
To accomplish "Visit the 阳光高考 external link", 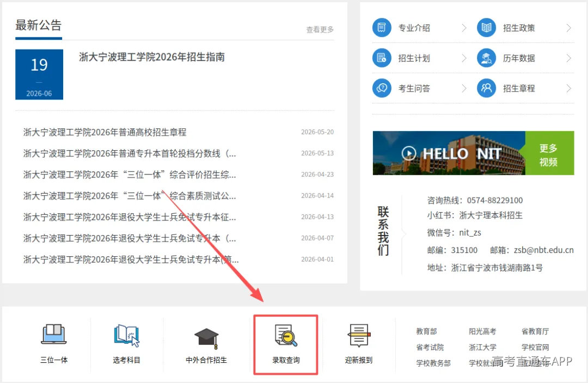I will pos(482,331).
